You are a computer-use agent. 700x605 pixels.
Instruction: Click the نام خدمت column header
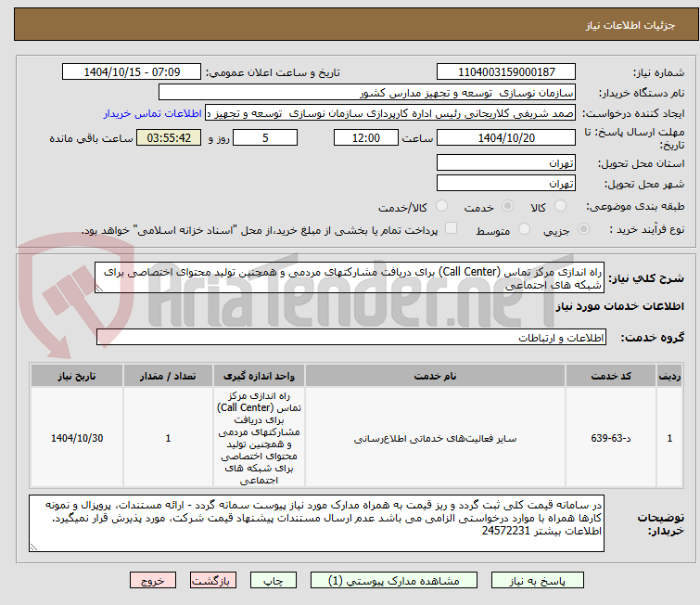point(435,376)
